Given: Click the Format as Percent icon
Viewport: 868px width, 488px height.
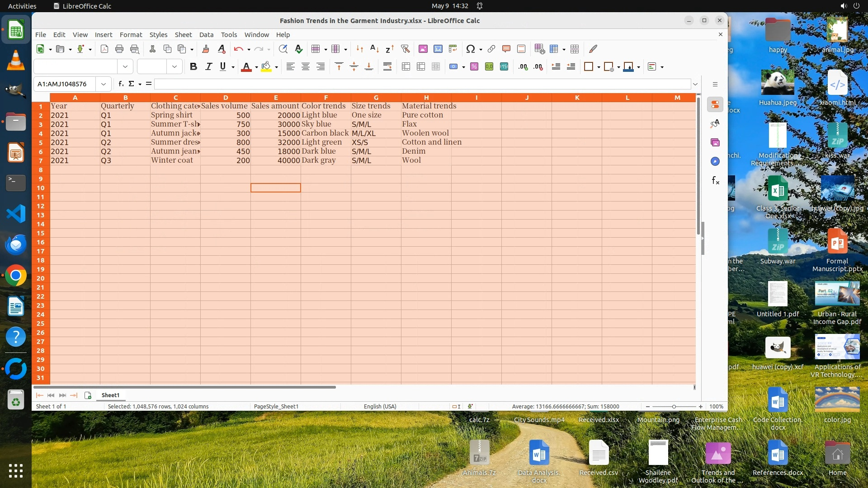Looking at the screenshot, I should [x=474, y=67].
